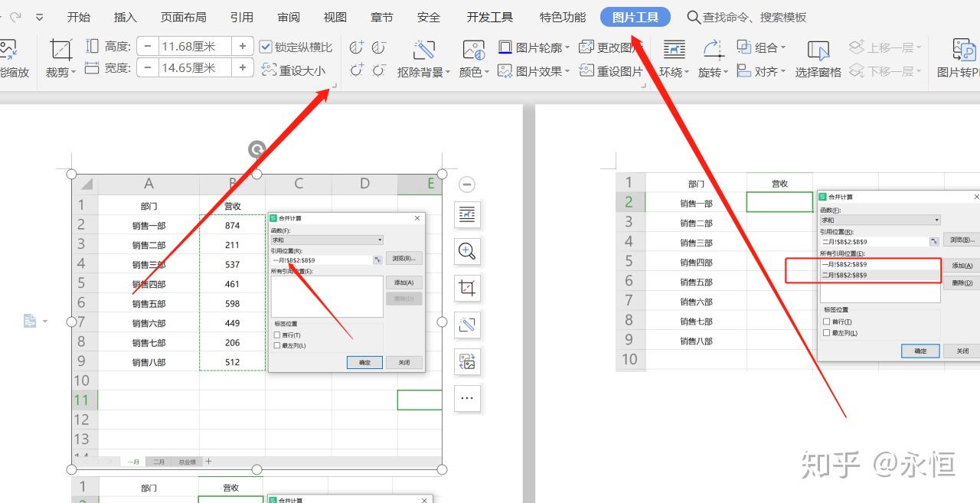Image resolution: width=980 pixels, height=503 pixels.
Task: Open the 视图 (View) tab
Action: point(335,17)
